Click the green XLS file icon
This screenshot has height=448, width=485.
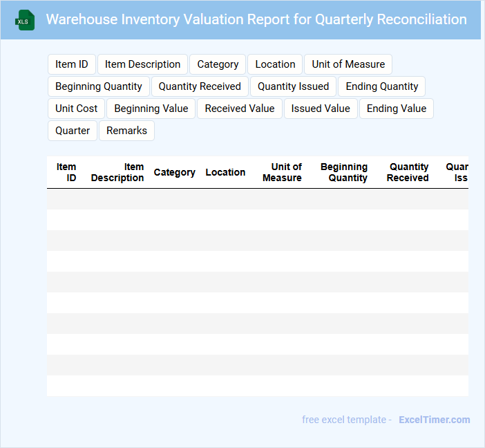(x=25, y=20)
